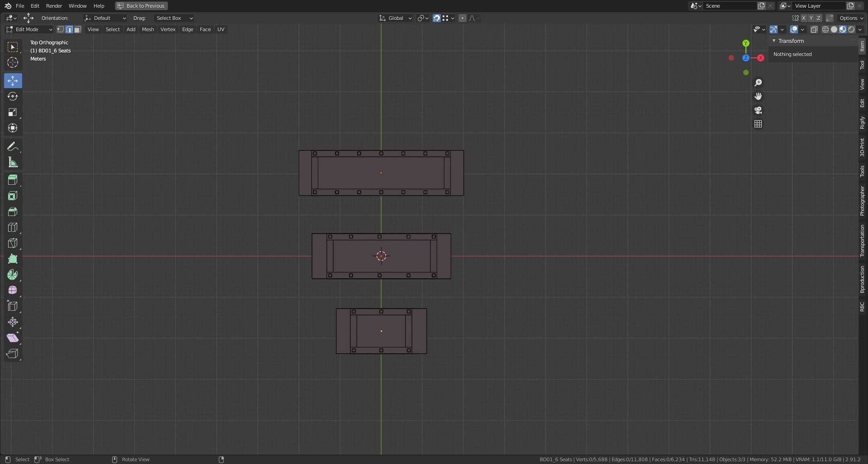Open the pivot point dropdown
This screenshot has height=464, width=868.
423,18
